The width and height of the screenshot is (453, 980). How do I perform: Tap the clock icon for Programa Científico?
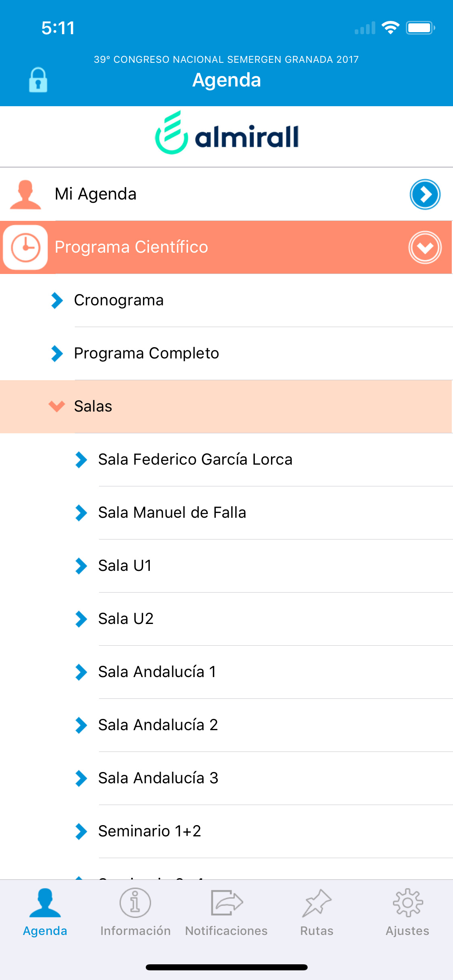[25, 247]
